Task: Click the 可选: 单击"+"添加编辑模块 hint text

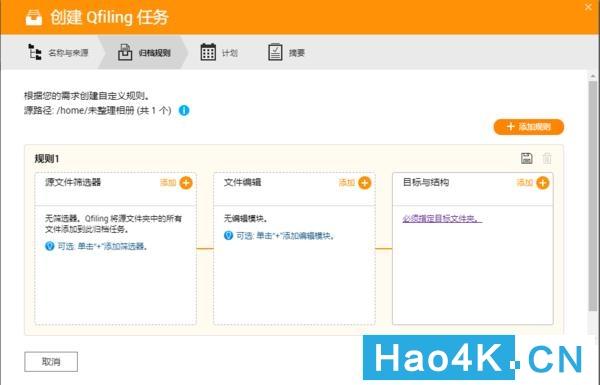Action: pyautogui.click(x=285, y=236)
